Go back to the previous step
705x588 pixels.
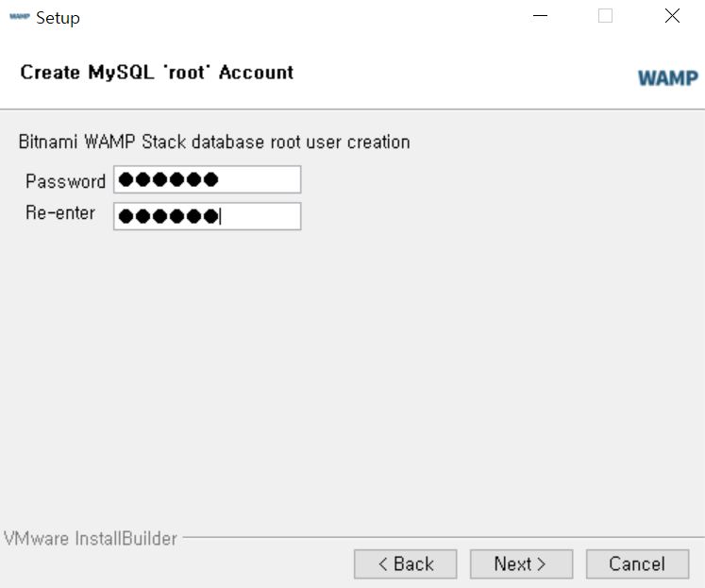tap(405, 563)
